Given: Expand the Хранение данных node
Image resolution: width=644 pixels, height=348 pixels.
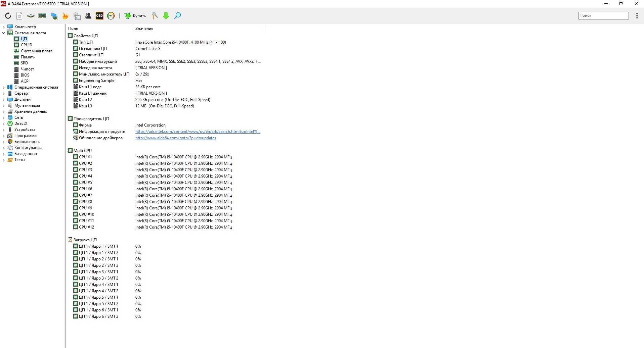Looking at the screenshot, I should point(4,111).
